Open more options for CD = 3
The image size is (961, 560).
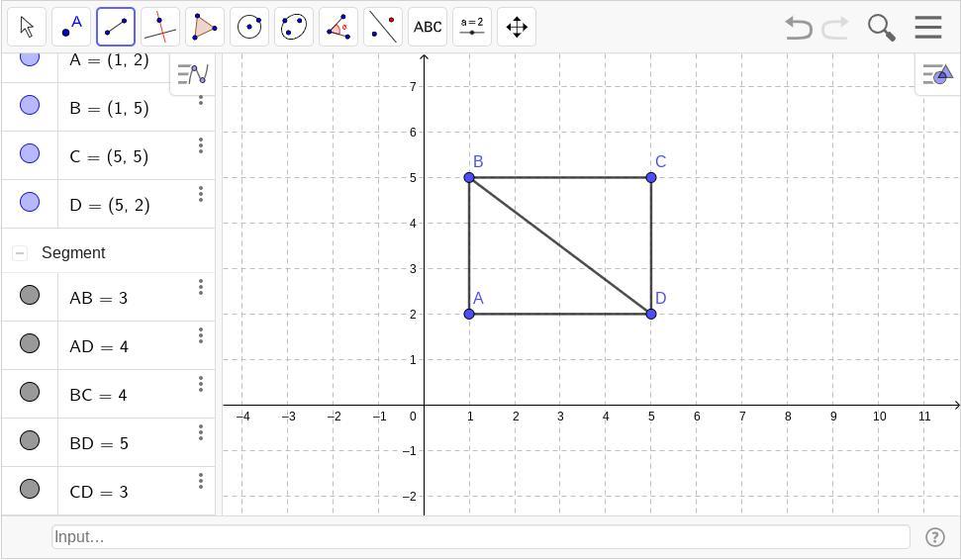200,481
